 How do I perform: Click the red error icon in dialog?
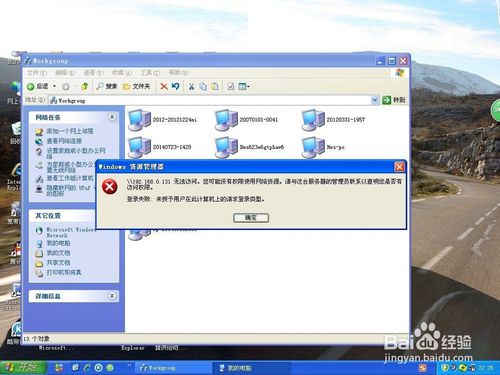(110, 187)
